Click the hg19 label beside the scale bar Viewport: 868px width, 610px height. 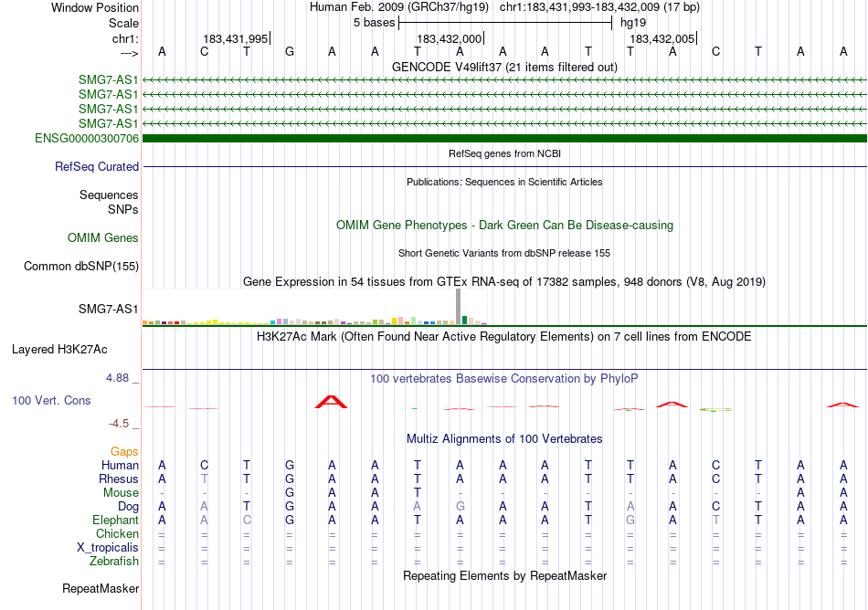(x=633, y=23)
